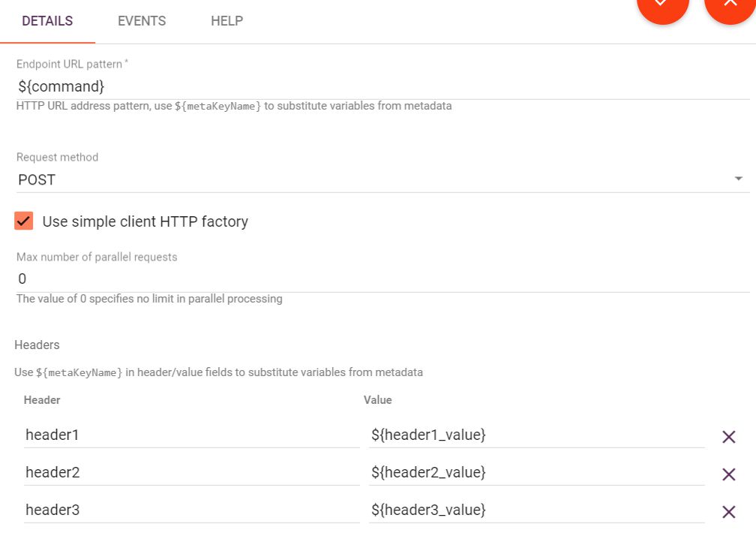The image size is (756, 536).
Task: Open the Request method dropdown
Action: tap(738, 179)
